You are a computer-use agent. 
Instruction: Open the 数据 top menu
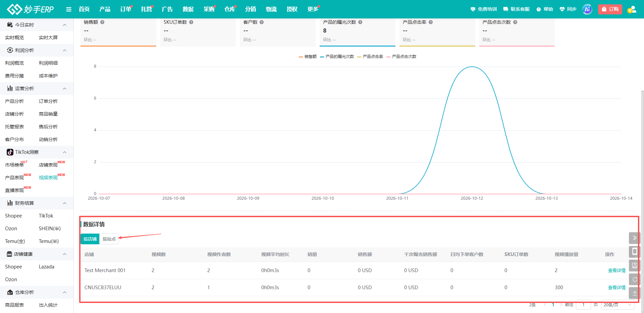pyautogui.click(x=188, y=9)
